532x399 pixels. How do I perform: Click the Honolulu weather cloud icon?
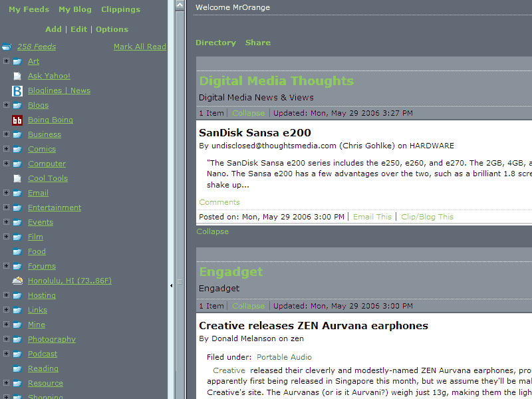pyautogui.click(x=17, y=281)
